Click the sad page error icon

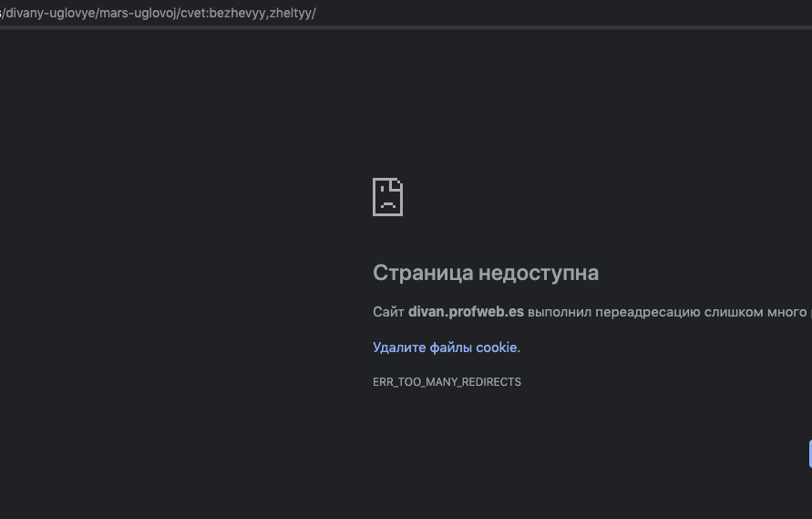388,197
